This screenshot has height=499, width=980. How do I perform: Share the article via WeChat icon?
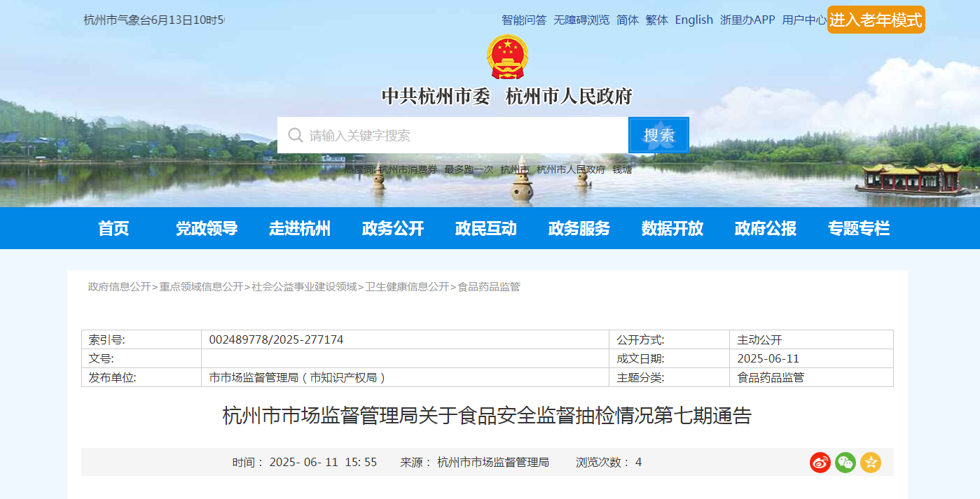coord(846,463)
